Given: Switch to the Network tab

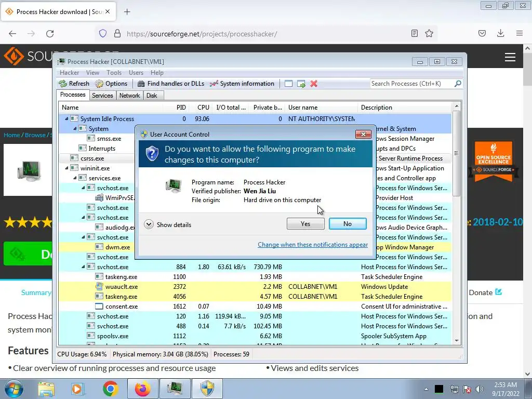Looking at the screenshot, I should coord(129,96).
